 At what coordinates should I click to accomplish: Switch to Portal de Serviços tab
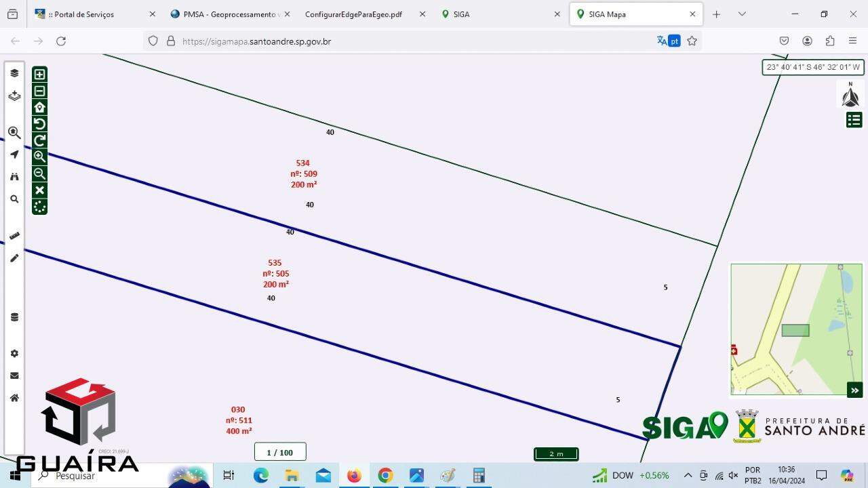pos(92,14)
